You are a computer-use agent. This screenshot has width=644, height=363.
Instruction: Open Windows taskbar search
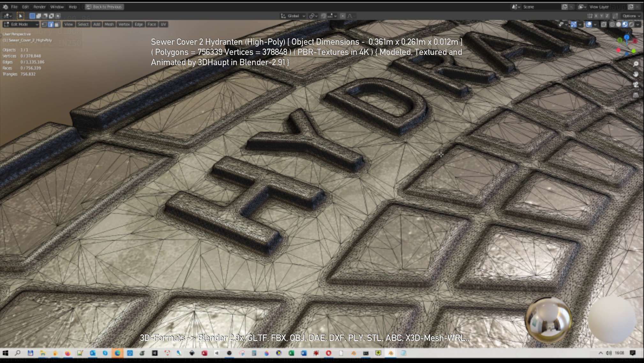pos(18,353)
